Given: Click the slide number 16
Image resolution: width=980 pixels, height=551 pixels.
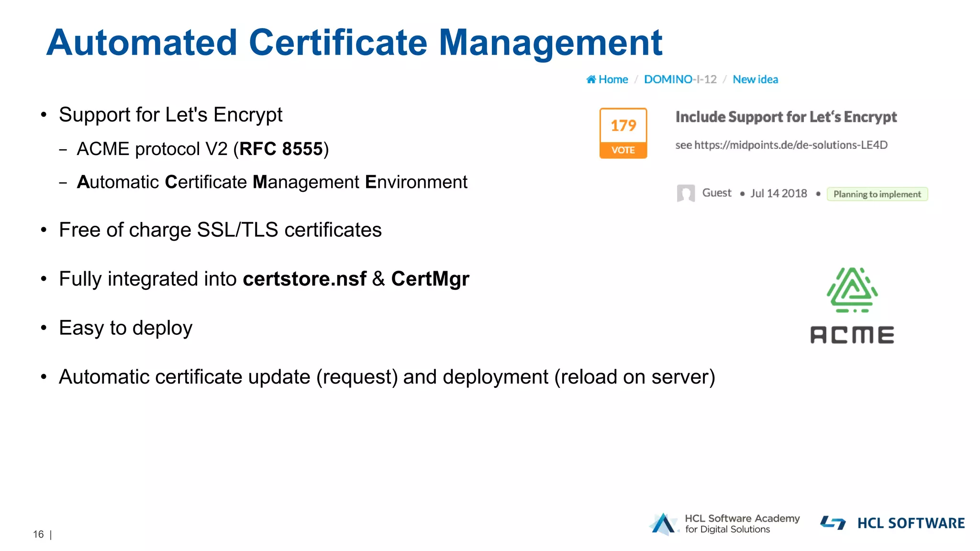Looking at the screenshot, I should (x=38, y=534).
